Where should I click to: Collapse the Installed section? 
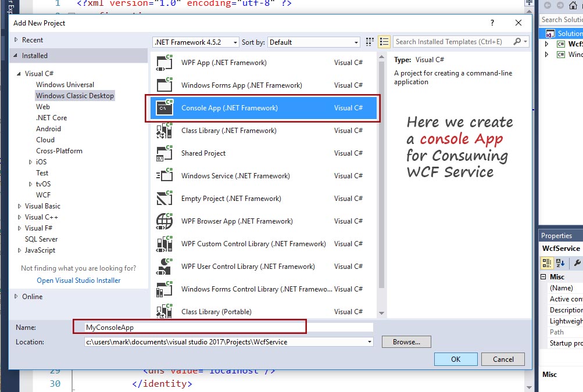pos(15,55)
